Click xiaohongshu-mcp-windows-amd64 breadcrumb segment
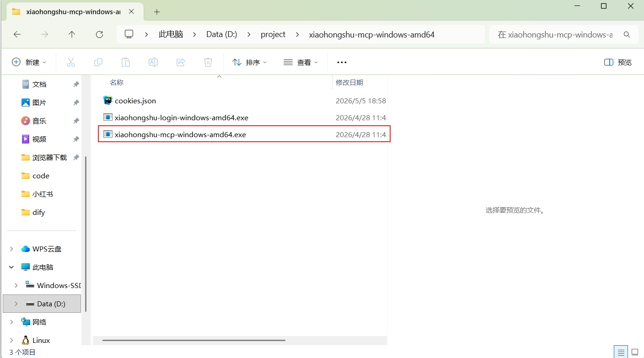644x358 pixels. (x=372, y=34)
